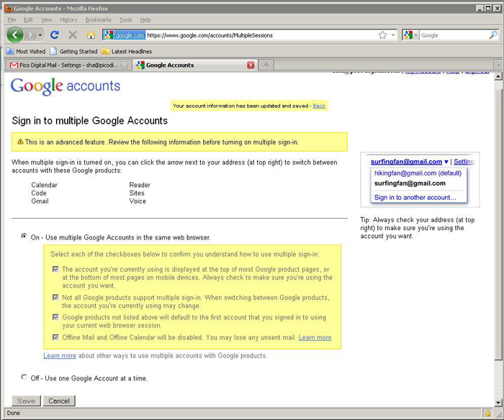This screenshot has width=504, height=420.
Task: Open the Tools menu
Action: pos(126,20)
